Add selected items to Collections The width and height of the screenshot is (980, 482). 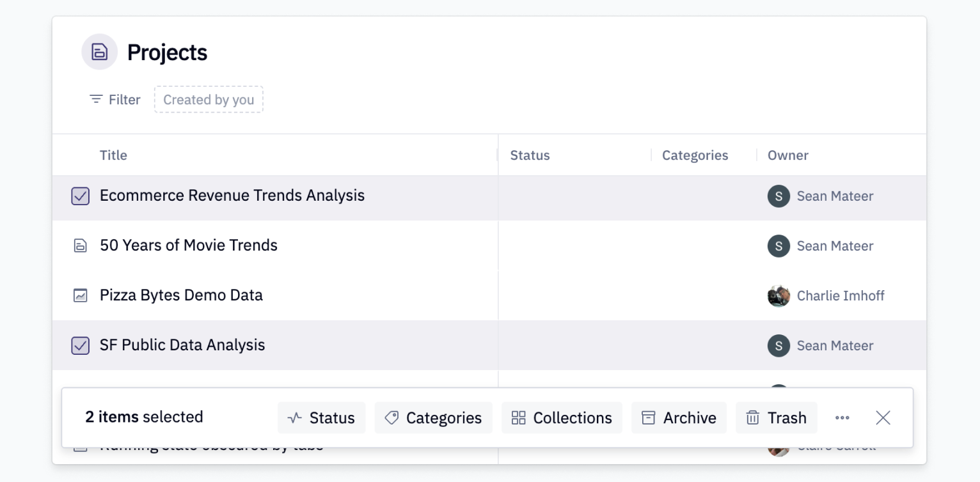(562, 417)
